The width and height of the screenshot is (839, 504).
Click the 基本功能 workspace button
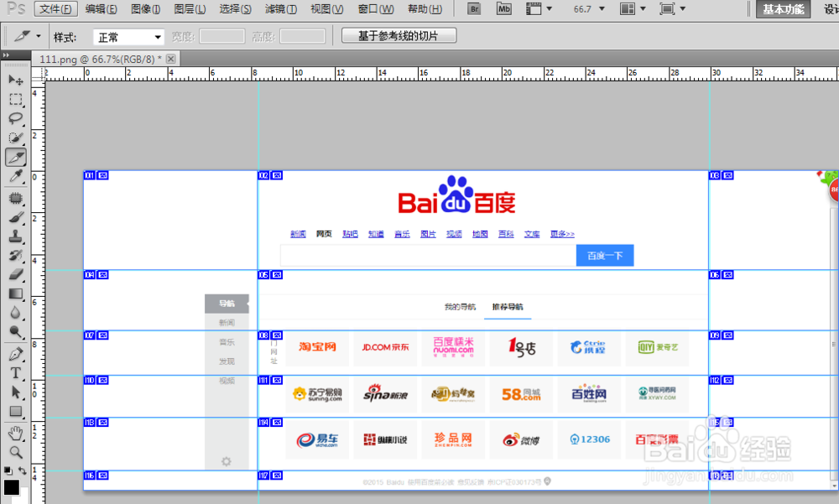(783, 9)
